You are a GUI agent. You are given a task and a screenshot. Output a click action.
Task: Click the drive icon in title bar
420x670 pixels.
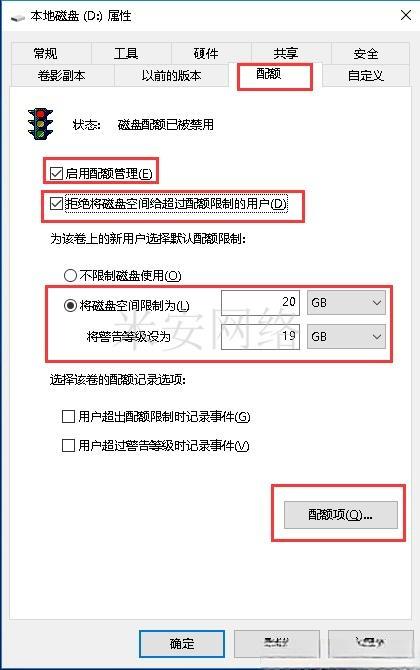coord(18,18)
